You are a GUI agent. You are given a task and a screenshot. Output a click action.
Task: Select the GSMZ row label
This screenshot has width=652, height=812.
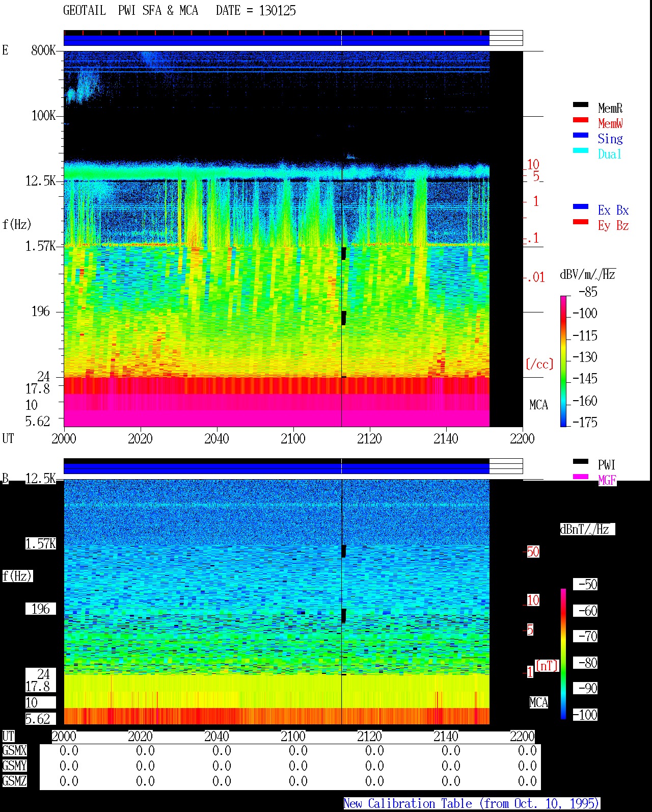[x=14, y=781]
